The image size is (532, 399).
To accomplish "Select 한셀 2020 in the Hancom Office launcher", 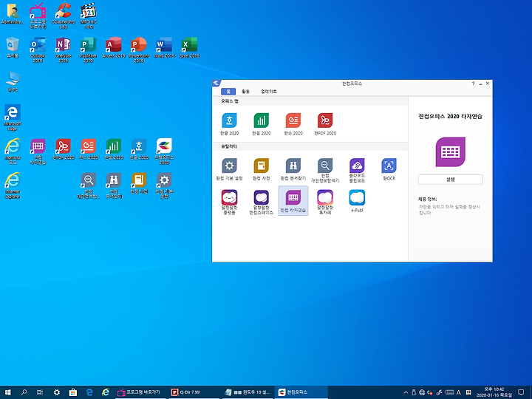I will [262, 124].
